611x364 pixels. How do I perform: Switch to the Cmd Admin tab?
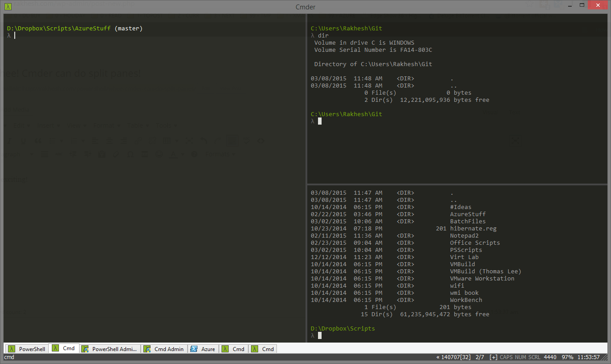click(169, 349)
